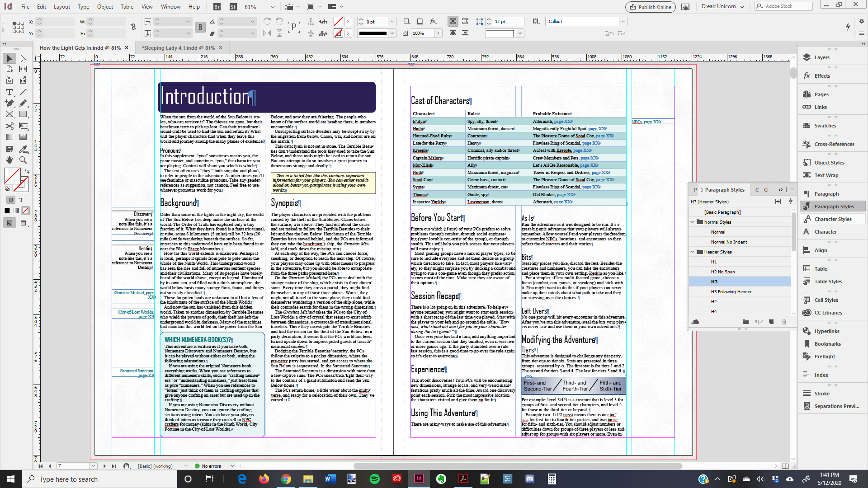Click the black stroke color swatch
The image size is (868, 488).
[x=373, y=33]
